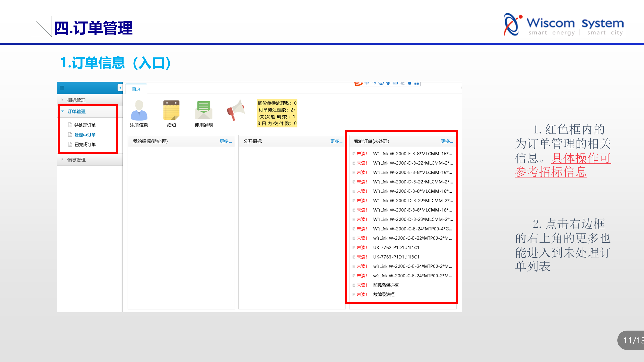644x362 pixels.
Task: Open unread order 防孤岛保护柜
Action: pyautogui.click(x=386, y=285)
